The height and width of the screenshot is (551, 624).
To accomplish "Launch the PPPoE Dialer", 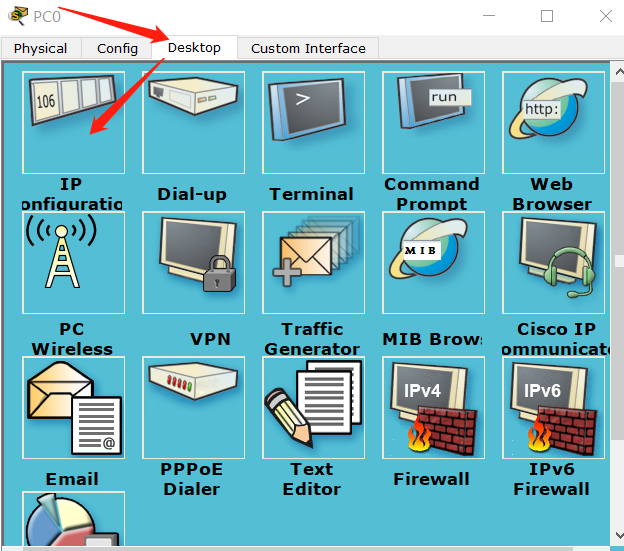I will click(193, 408).
